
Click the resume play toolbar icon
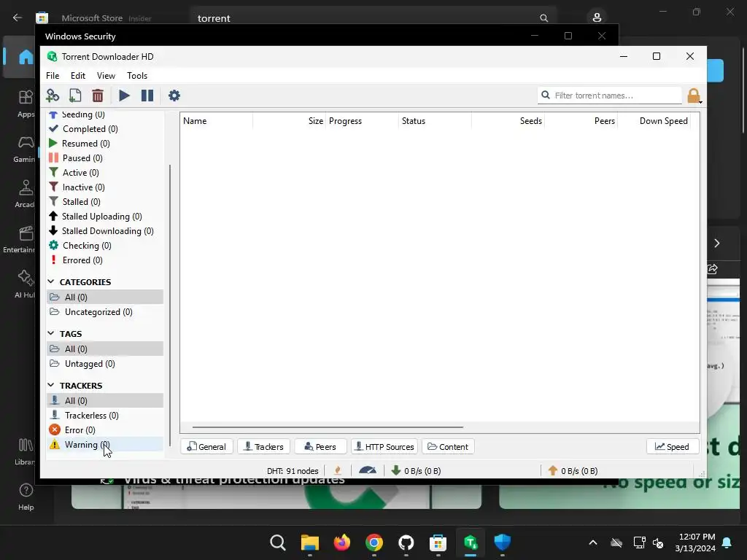coord(124,96)
